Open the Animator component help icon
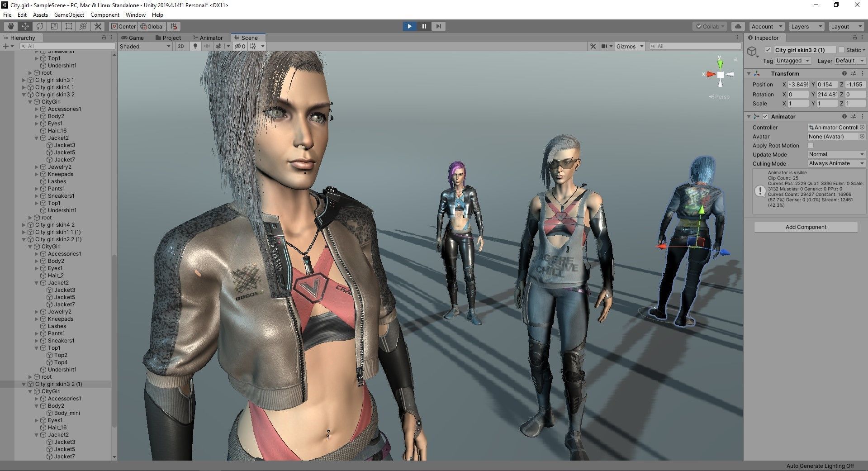Screen dimensions: 868x471 [x=844, y=116]
